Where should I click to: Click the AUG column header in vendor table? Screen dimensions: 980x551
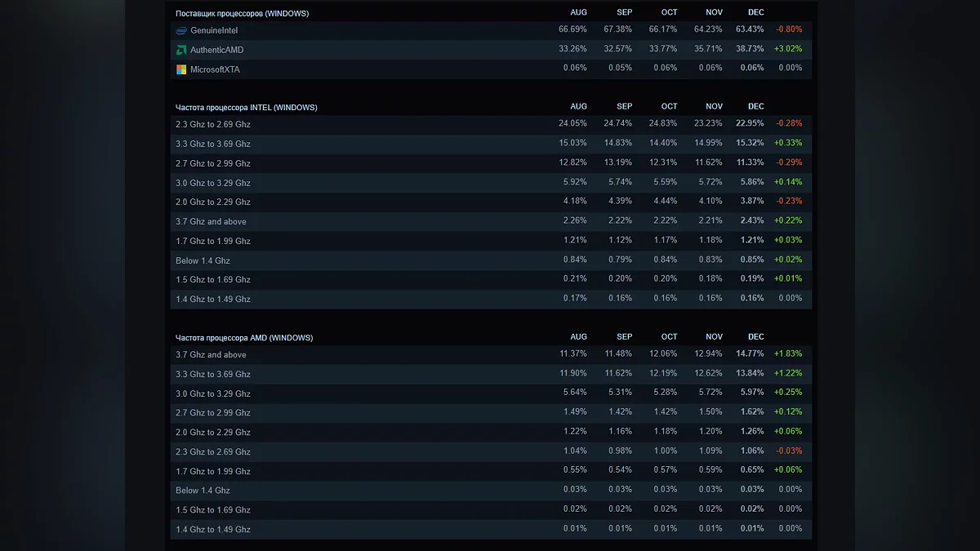[578, 12]
